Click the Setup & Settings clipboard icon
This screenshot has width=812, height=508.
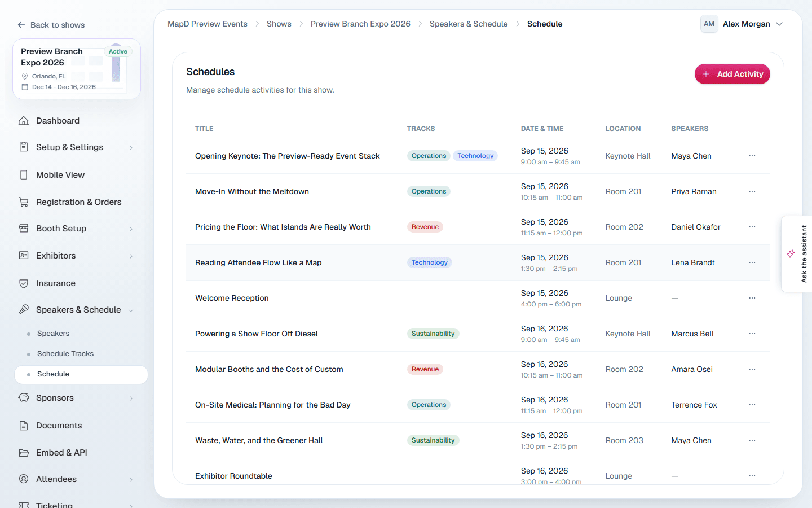[x=24, y=147]
